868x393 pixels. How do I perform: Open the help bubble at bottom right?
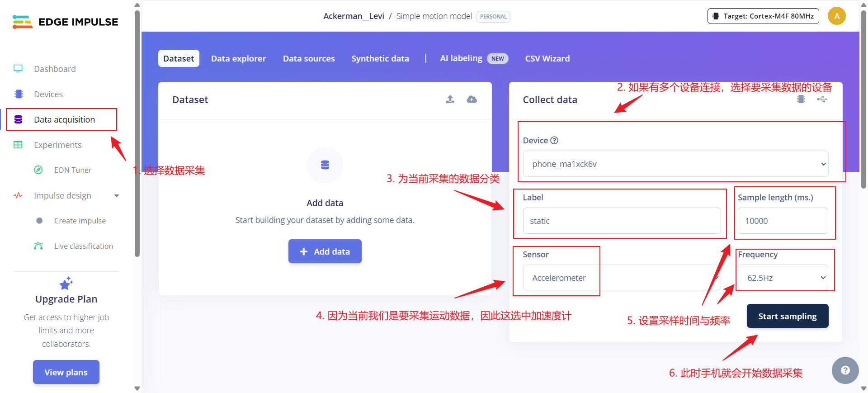coord(845,370)
